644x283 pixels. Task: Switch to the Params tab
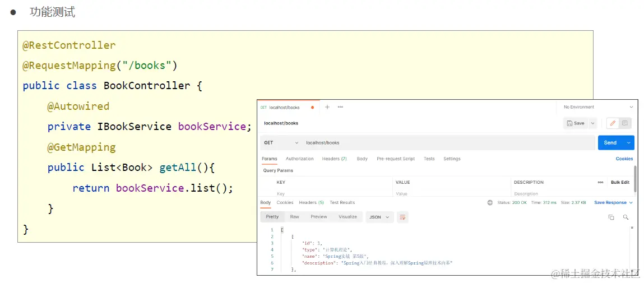[x=270, y=159]
